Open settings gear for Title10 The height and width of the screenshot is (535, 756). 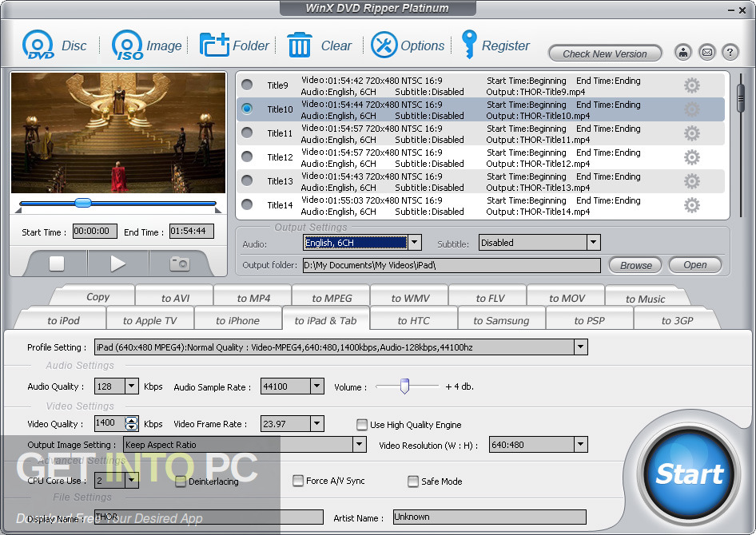[692, 109]
